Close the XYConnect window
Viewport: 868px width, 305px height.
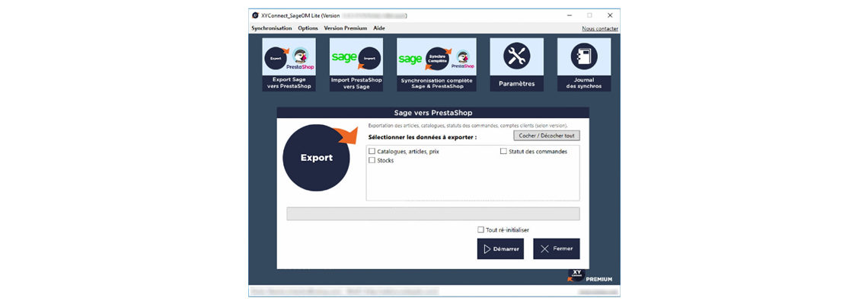coord(610,15)
